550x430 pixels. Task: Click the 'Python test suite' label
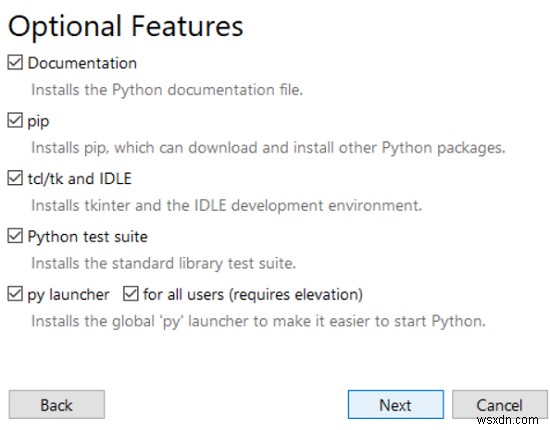tap(87, 237)
